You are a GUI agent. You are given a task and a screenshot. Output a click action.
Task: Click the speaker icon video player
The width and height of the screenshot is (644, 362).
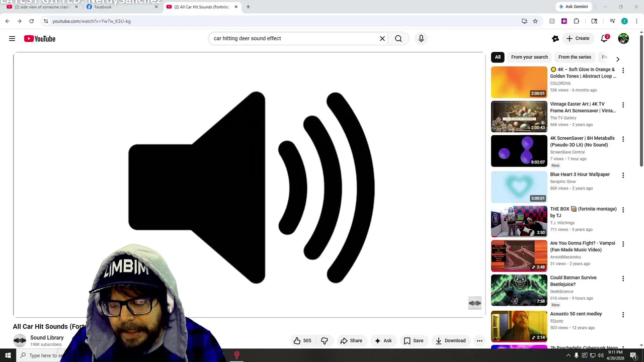[x=249, y=185]
